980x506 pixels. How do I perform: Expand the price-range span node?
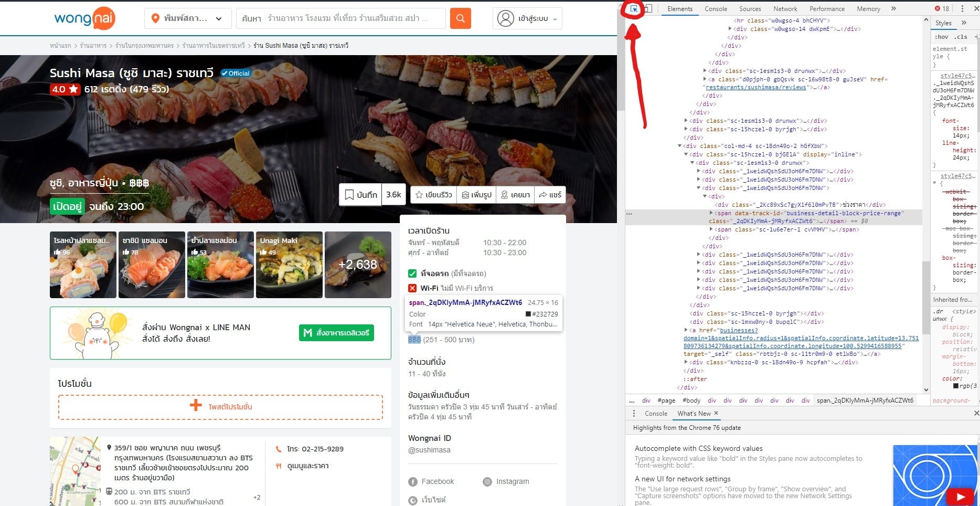[x=711, y=213]
